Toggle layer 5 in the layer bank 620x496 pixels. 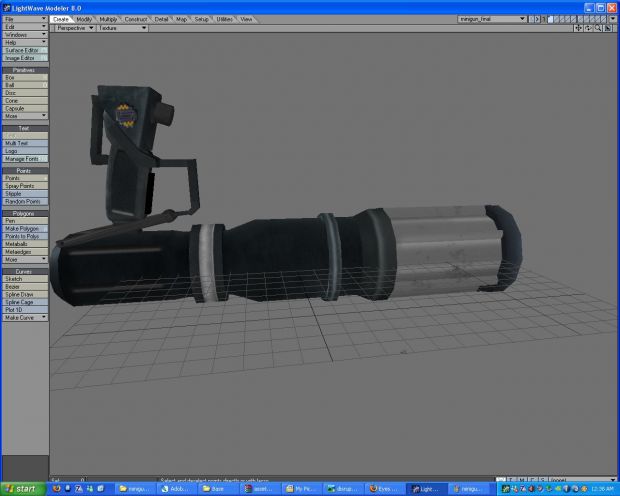coord(575,19)
